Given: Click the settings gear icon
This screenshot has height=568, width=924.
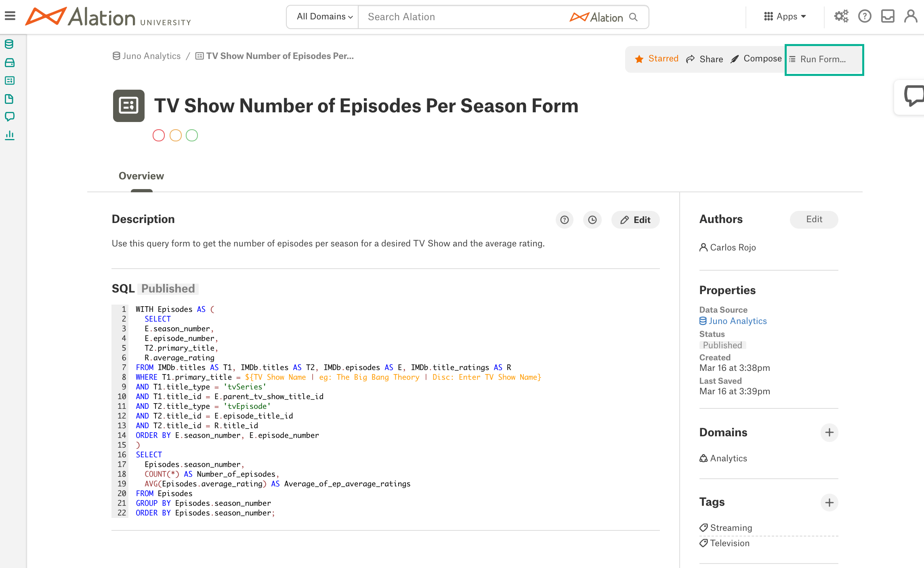Looking at the screenshot, I should [x=842, y=17].
